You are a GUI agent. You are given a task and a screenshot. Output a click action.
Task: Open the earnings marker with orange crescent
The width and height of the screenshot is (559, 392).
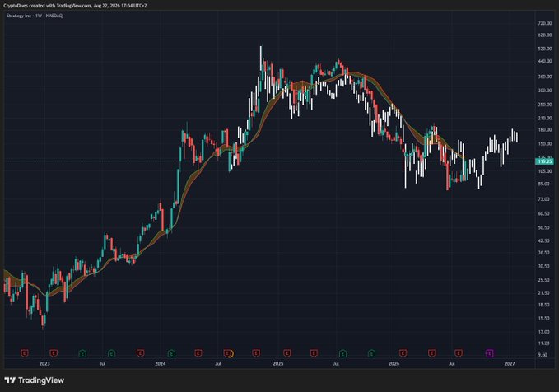[228, 353]
